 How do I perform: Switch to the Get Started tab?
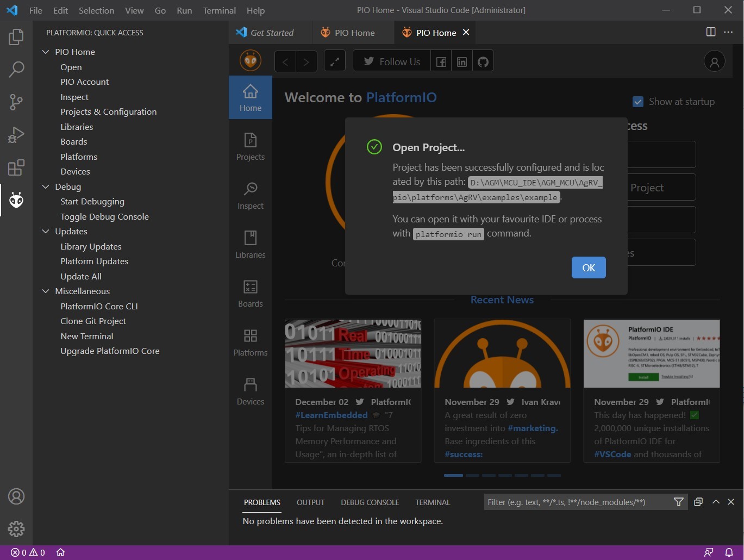pos(271,33)
